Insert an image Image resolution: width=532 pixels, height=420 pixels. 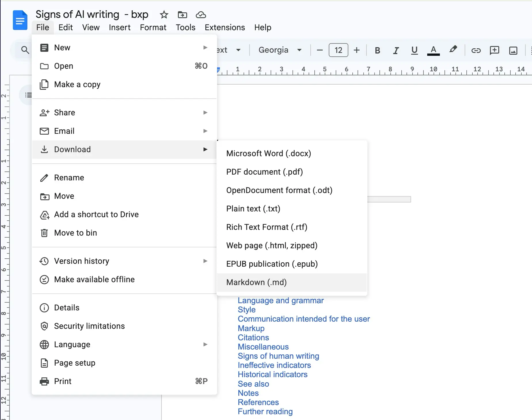point(513,50)
